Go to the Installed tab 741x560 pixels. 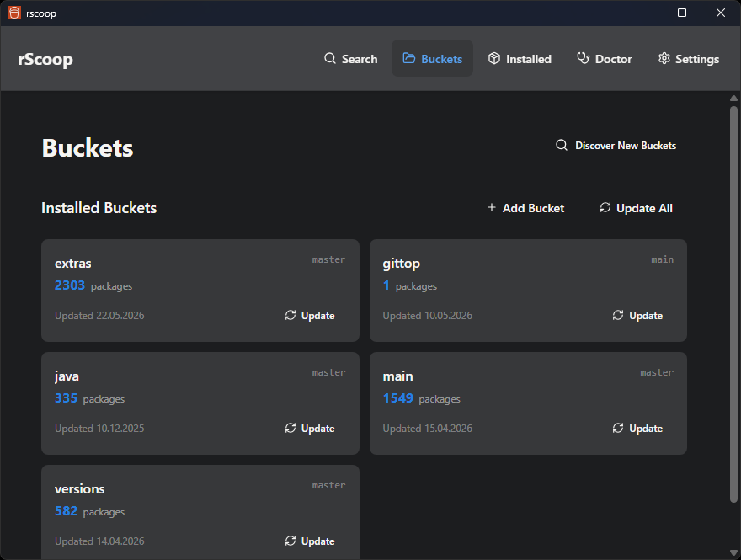520,59
